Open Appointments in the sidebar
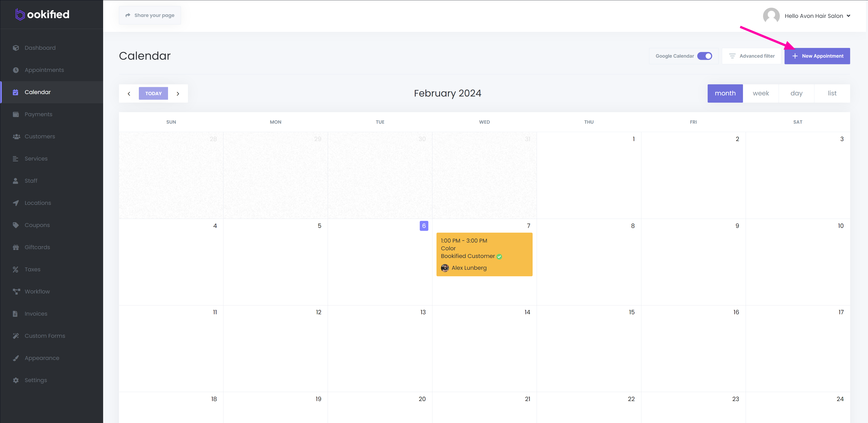The image size is (868, 423). click(52, 70)
